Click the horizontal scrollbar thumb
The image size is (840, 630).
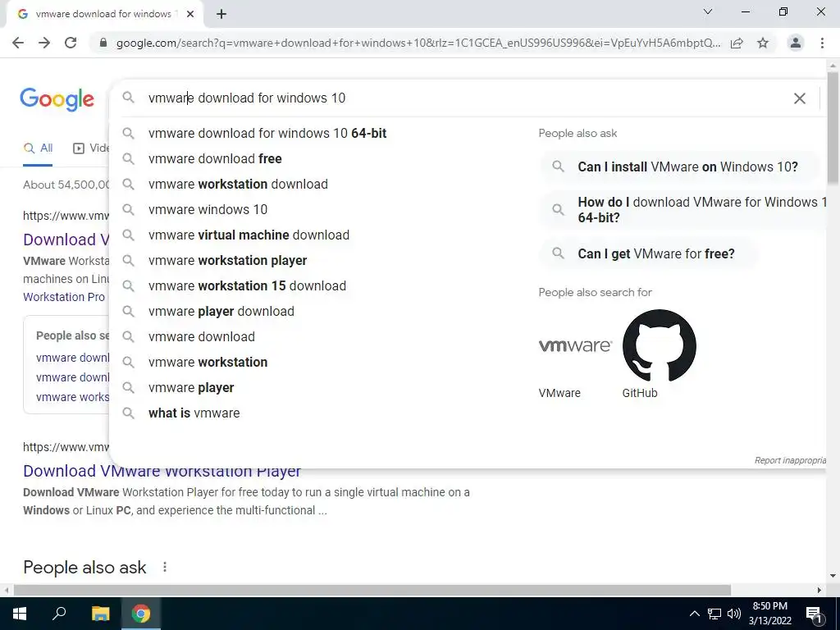(x=372, y=590)
